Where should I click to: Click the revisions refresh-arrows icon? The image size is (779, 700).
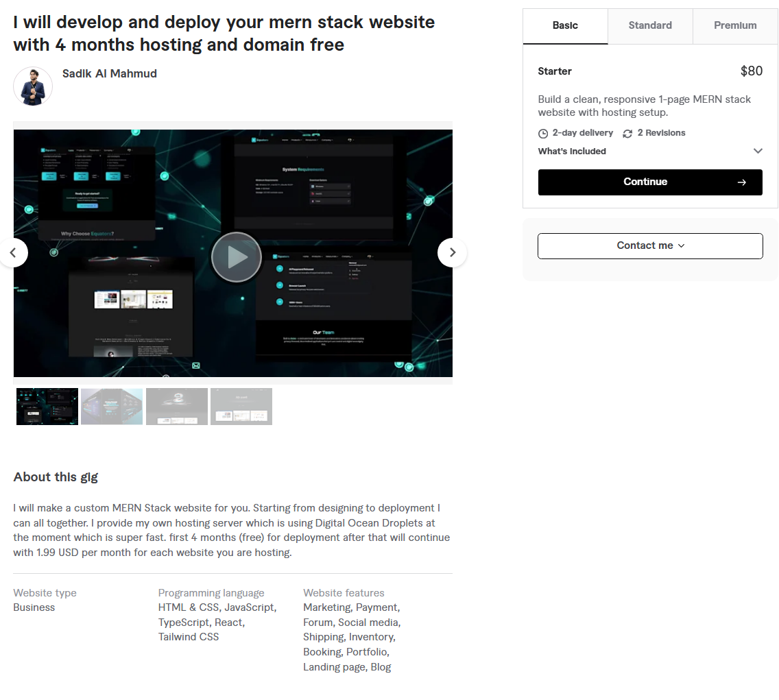click(x=627, y=134)
